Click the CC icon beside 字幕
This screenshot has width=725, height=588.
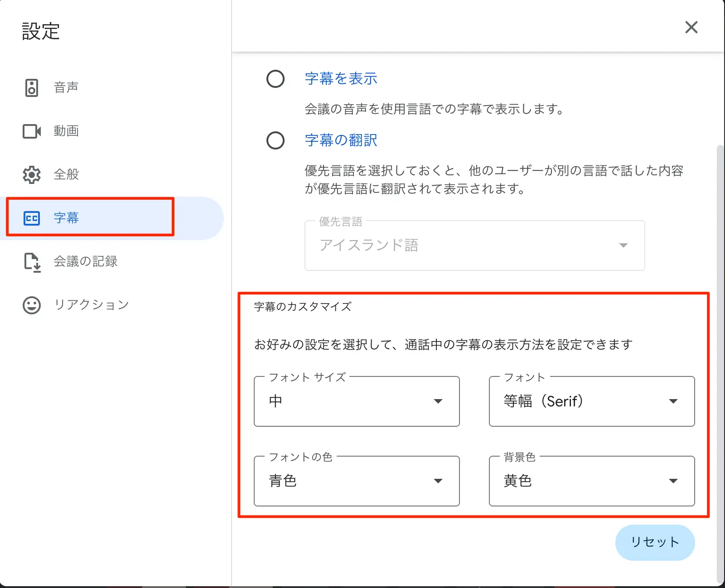pos(32,218)
